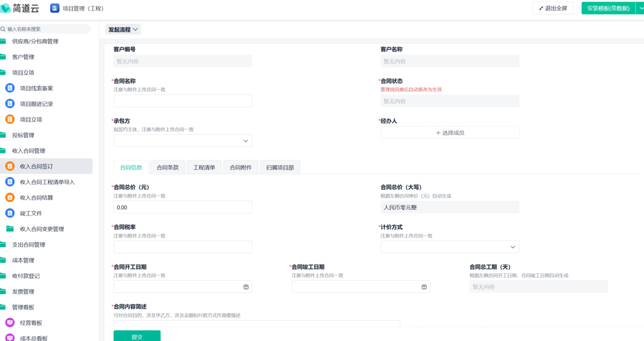
Task: Click the folder icon next to 收付款登记
Action: click(x=3, y=276)
